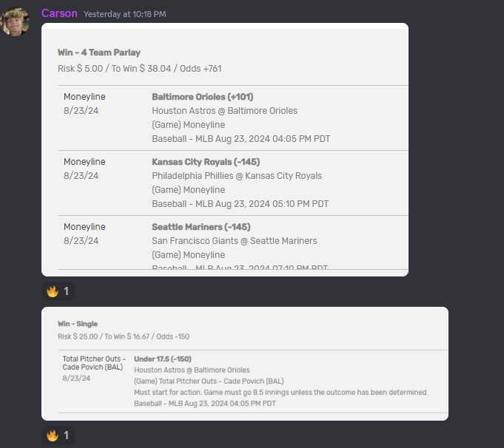The image size is (504, 448).
Task: Click 'Must start for action' rule text
Action: 280,393
